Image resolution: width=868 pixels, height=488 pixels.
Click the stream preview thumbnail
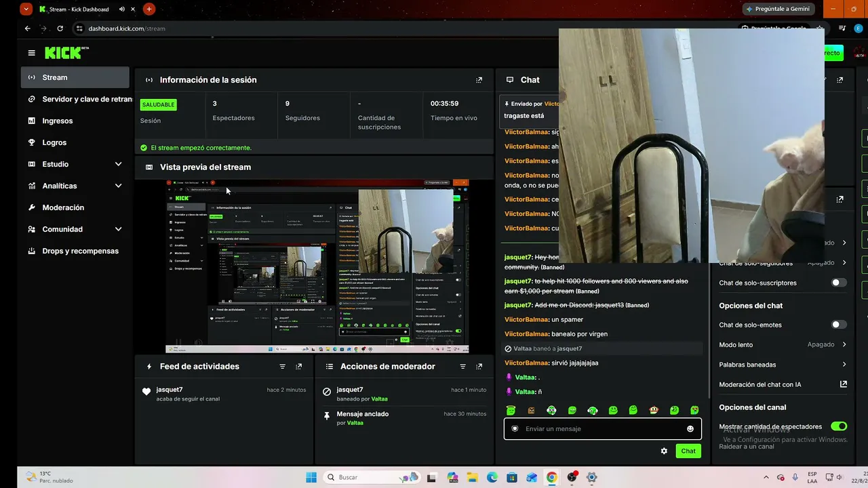coord(317,266)
